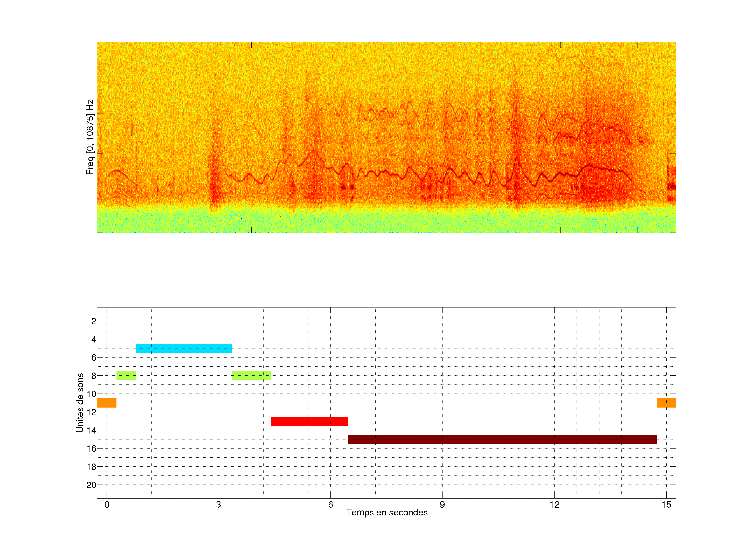The height and width of the screenshot is (560, 747).
Task: Click the red bar at unit 13
Action: pyautogui.click(x=309, y=421)
